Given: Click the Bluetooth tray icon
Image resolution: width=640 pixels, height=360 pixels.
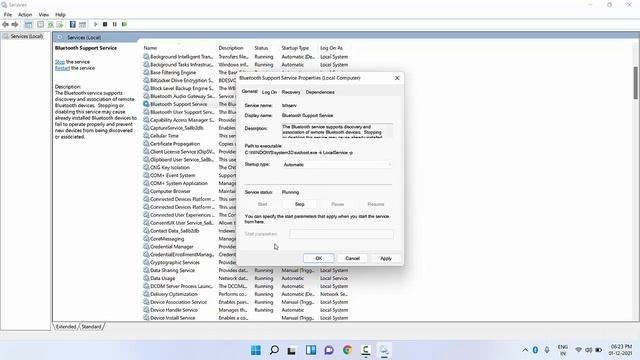Looking at the screenshot, I should 536,350.
